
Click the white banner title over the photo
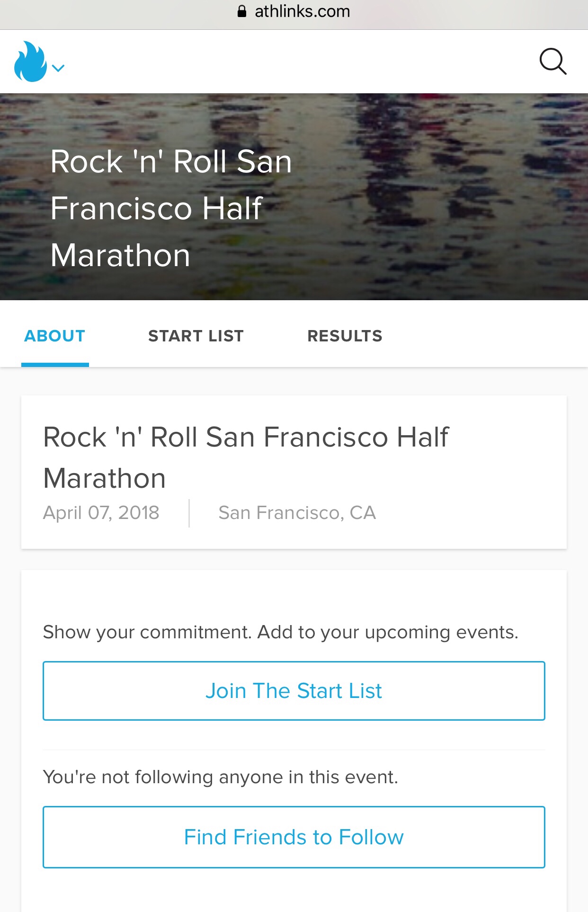tap(170, 208)
